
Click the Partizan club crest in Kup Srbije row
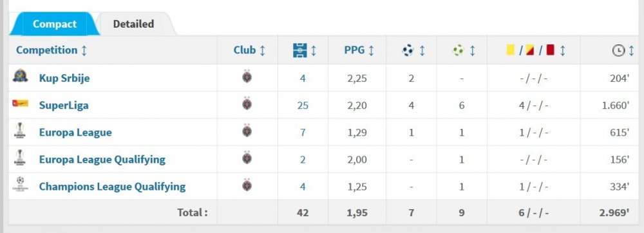tap(247, 77)
